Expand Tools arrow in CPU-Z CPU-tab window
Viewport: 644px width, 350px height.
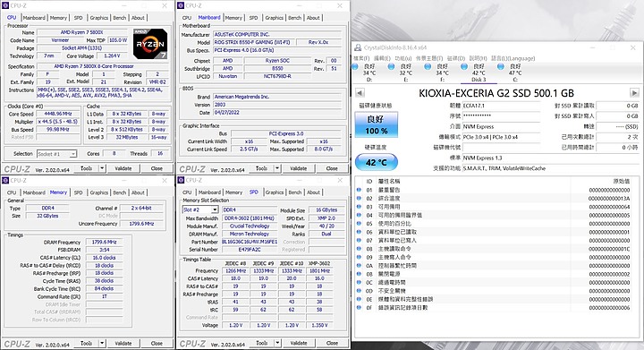pyautogui.click(x=102, y=168)
